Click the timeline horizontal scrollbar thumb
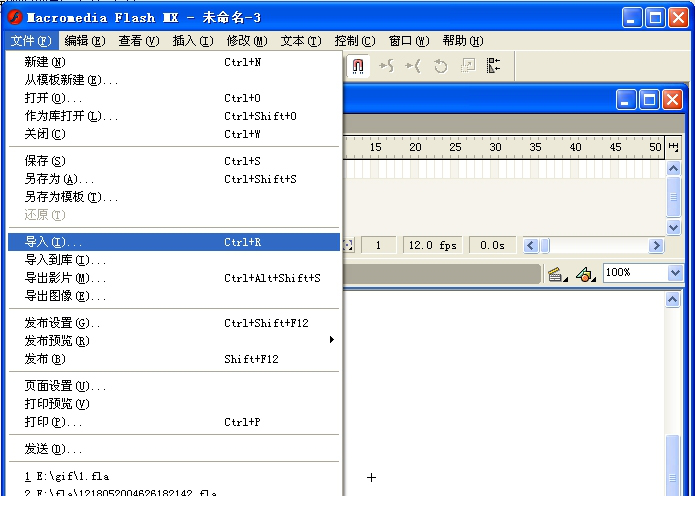 pos(545,245)
